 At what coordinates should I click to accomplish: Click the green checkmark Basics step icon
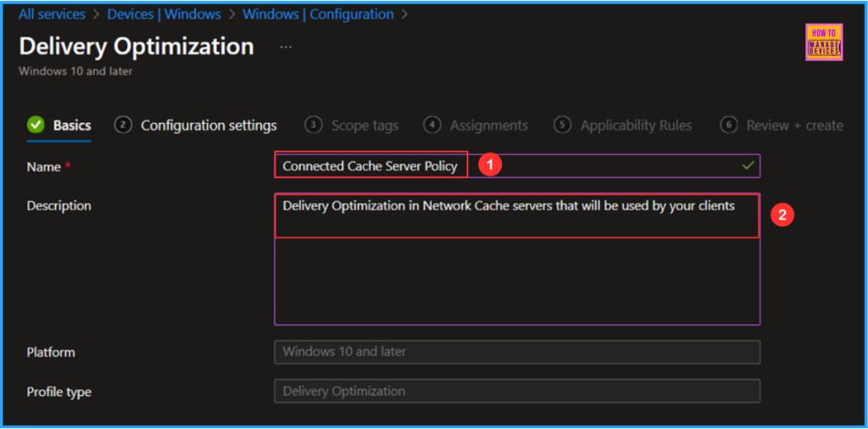36,125
